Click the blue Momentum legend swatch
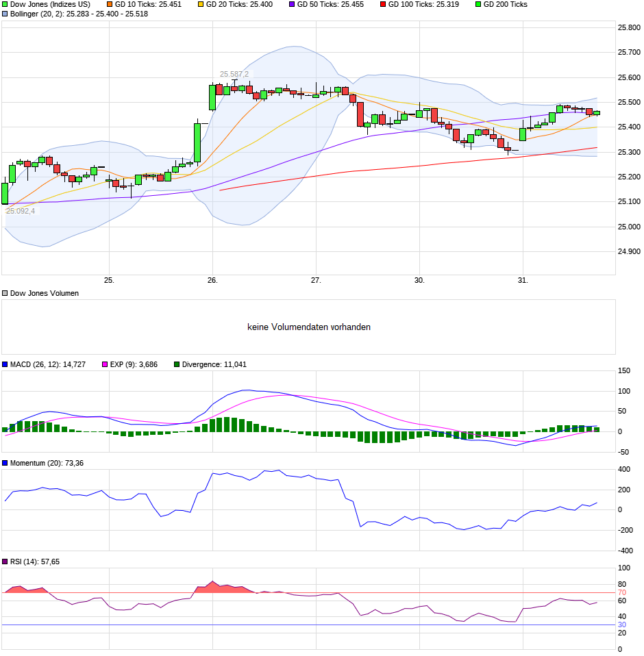Image resolution: width=644 pixels, height=656 pixels. (5, 463)
